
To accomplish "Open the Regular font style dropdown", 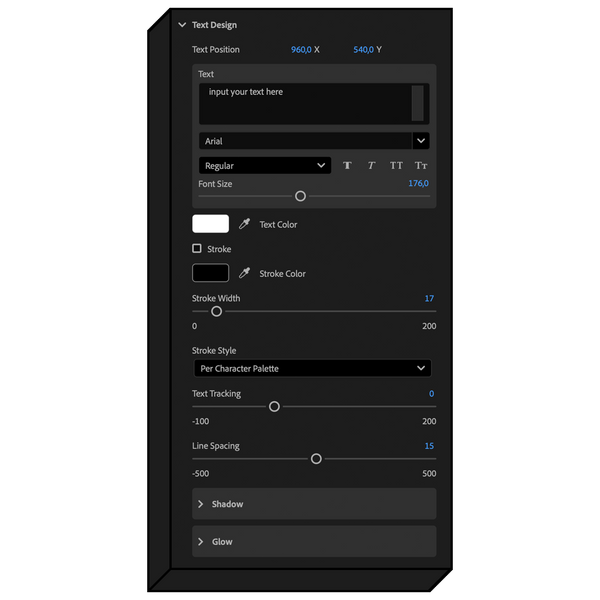I will tap(265, 165).
